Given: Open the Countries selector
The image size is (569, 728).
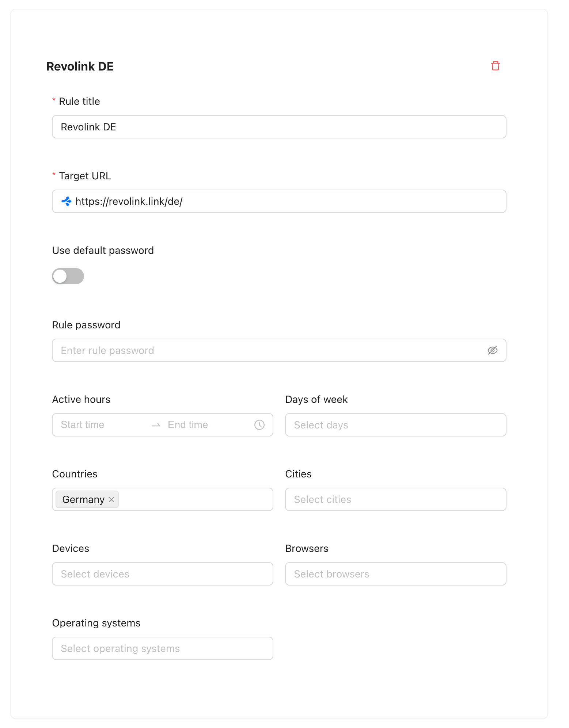Looking at the screenshot, I should point(163,500).
